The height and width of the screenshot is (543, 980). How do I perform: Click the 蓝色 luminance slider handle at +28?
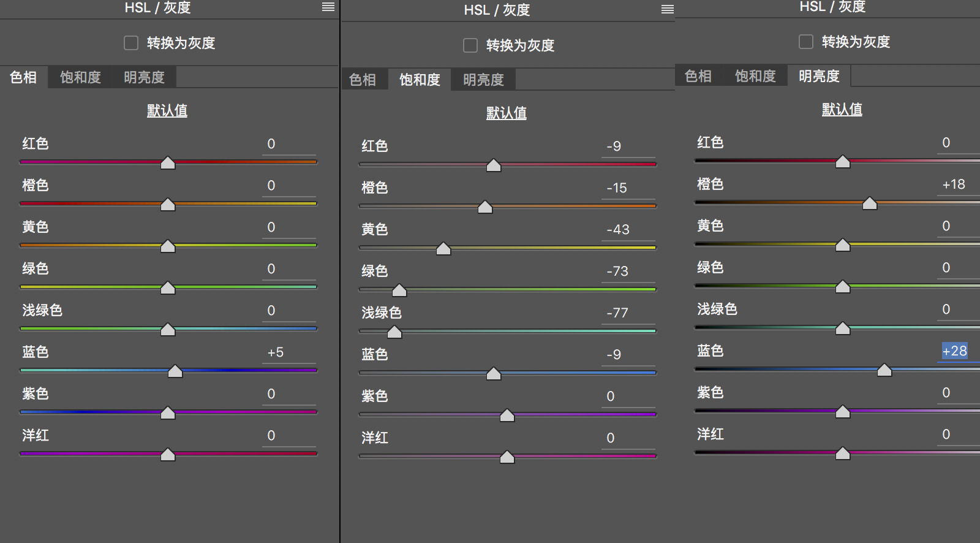[884, 370]
